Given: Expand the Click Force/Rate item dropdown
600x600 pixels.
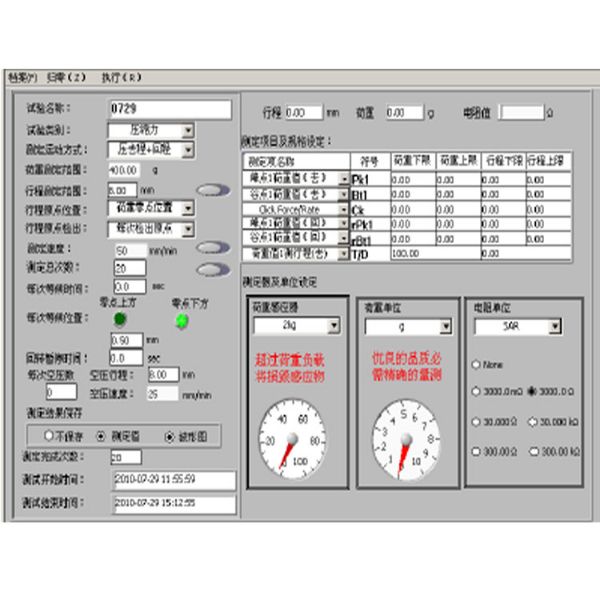Looking at the screenshot, I should tap(344, 208).
